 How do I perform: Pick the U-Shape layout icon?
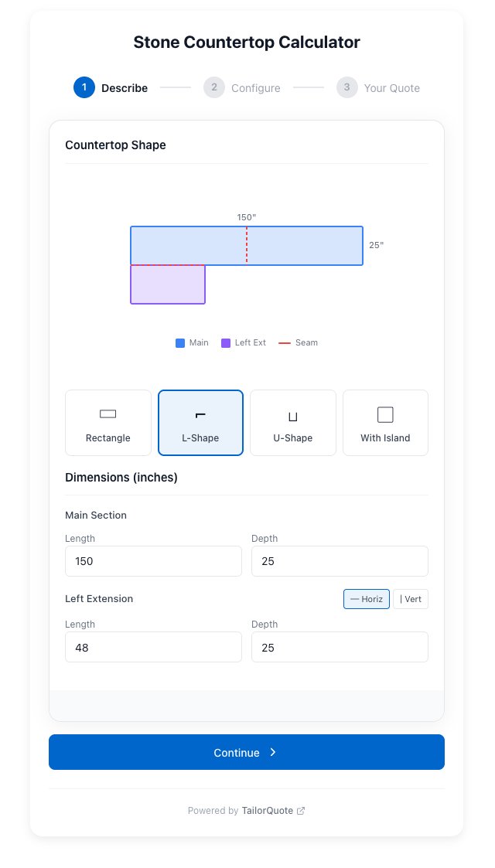tap(293, 417)
